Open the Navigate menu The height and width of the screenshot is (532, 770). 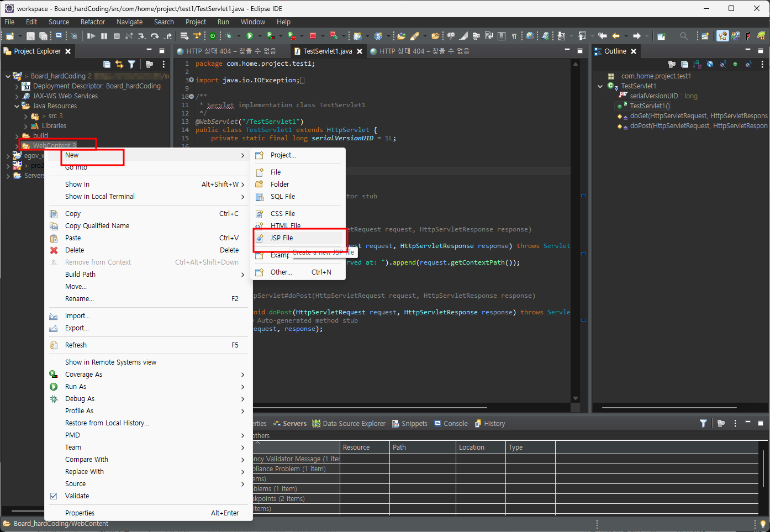[x=129, y=22]
